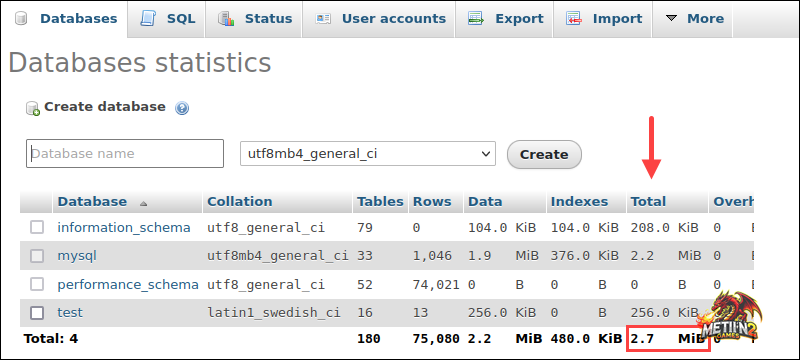Viewport: 800px width, 360px height.
Task: Click the Databases cylinder icon
Action: tap(21, 19)
